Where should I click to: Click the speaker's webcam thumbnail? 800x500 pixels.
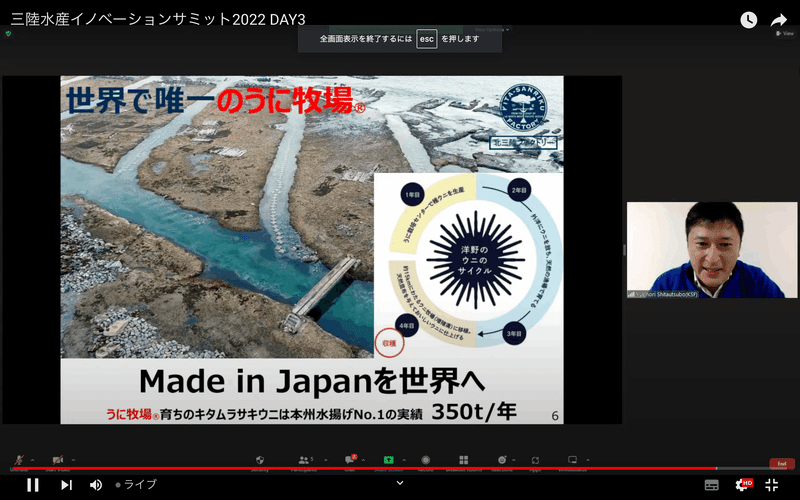(x=712, y=250)
